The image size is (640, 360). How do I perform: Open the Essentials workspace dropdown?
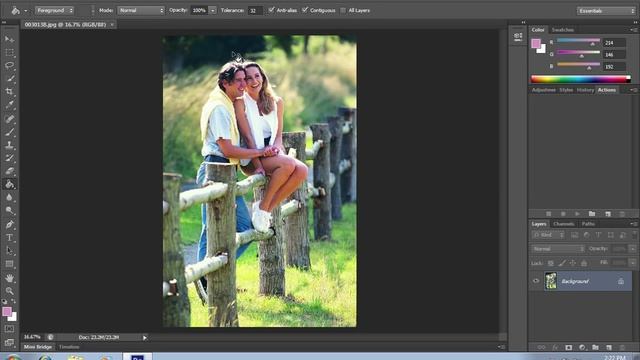(x=606, y=11)
